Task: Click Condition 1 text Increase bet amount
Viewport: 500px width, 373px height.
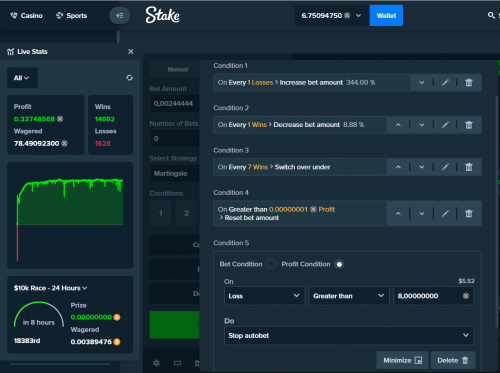Action: pos(311,83)
